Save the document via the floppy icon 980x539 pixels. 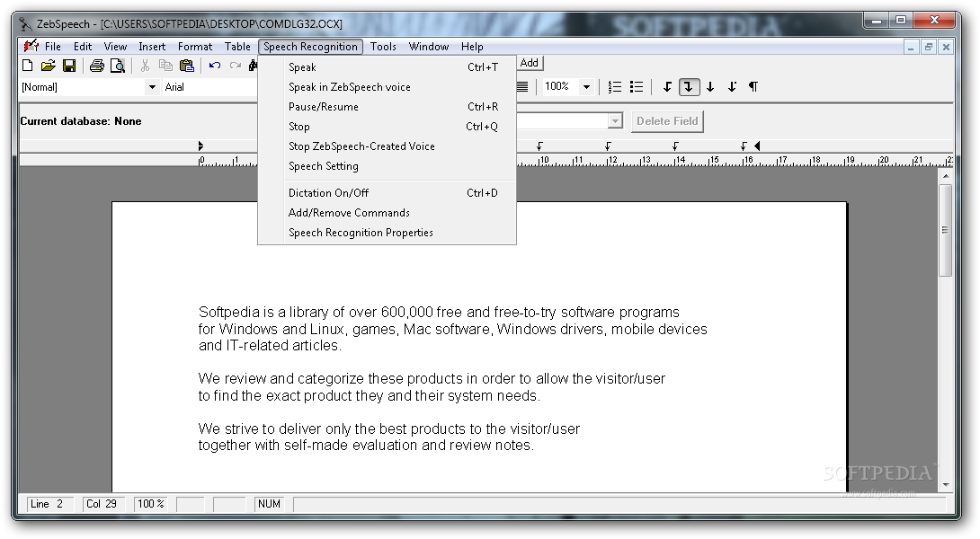(69, 66)
